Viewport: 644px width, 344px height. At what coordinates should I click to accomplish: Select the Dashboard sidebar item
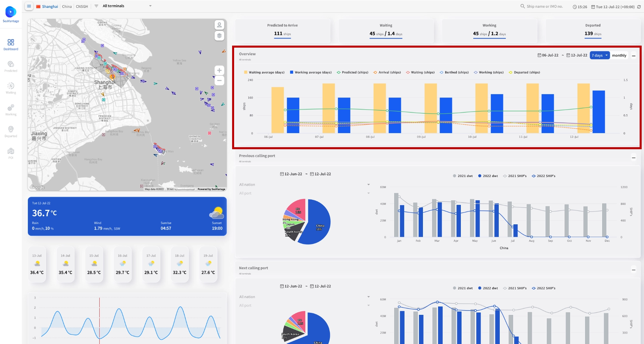[x=11, y=44]
